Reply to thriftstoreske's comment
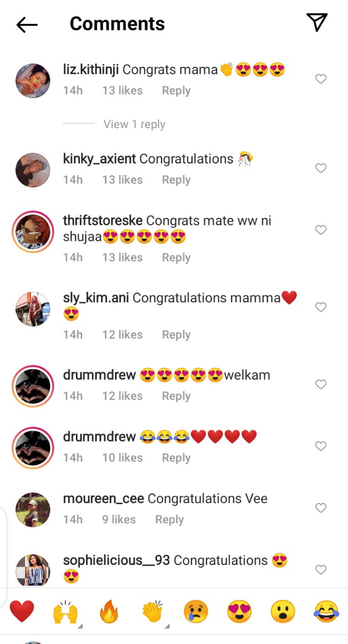 coord(176,257)
